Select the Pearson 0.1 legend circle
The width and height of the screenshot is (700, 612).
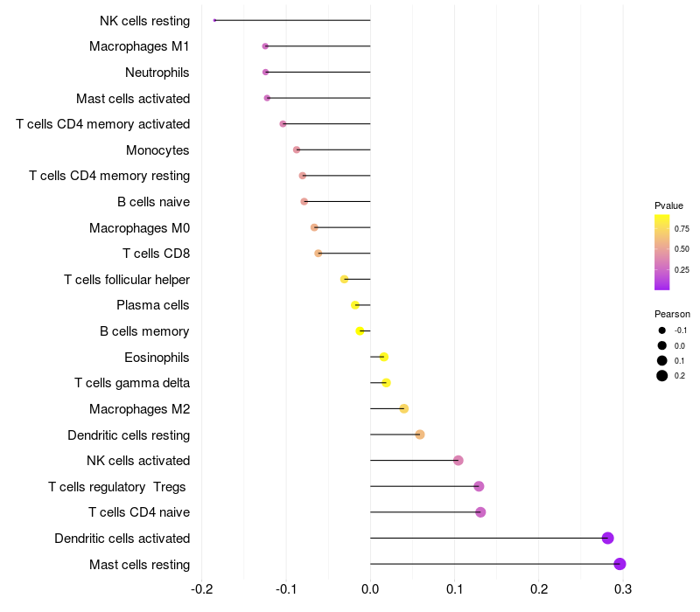(x=662, y=360)
